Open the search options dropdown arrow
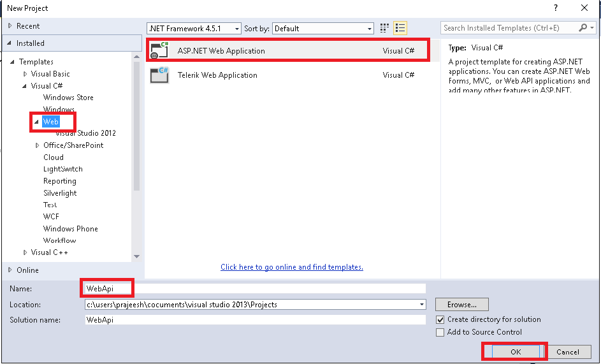Screen dimensions: 601x364 pyautogui.click(x=592, y=27)
